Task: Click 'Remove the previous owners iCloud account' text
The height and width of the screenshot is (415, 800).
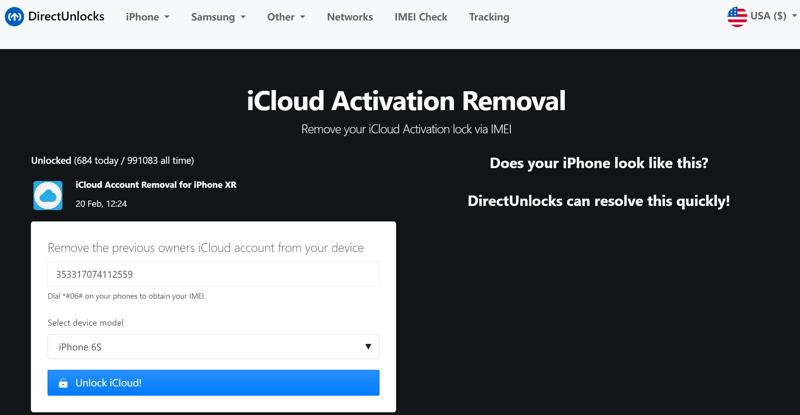Action: (206, 248)
